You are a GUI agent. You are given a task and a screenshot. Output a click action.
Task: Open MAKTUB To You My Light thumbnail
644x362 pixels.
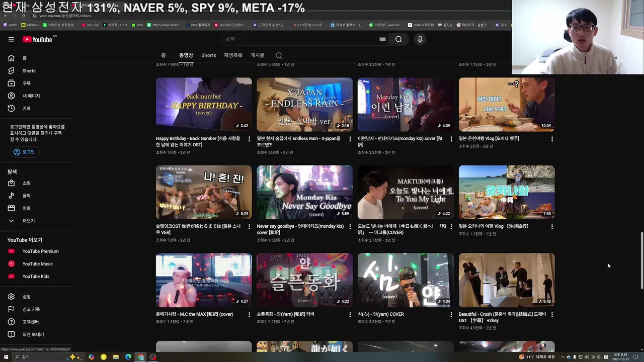point(406,193)
